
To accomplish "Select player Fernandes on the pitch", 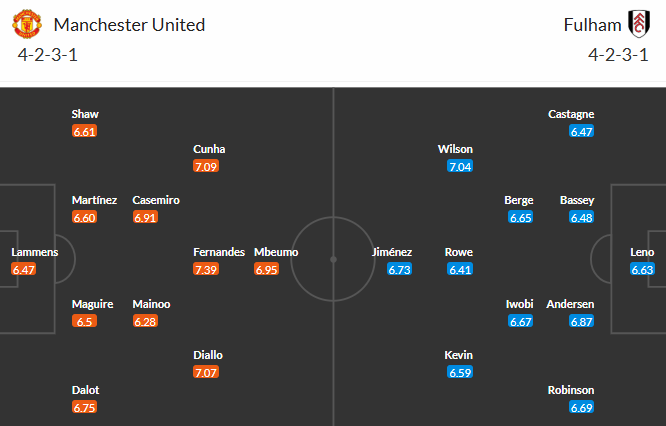I will 219,252.
